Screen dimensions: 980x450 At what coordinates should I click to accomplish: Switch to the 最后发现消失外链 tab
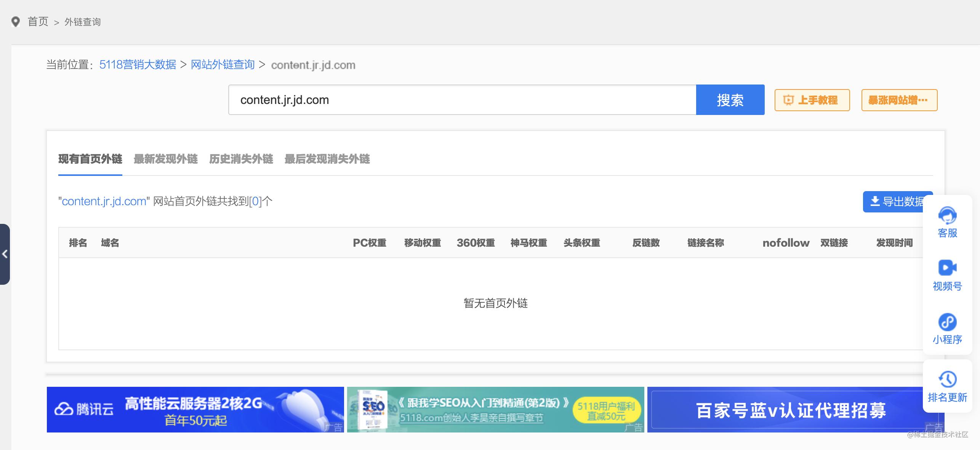pyautogui.click(x=327, y=160)
